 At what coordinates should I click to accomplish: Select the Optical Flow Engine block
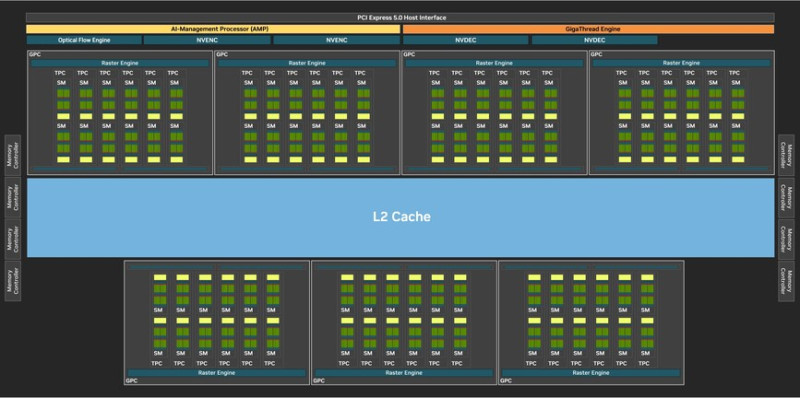(84, 40)
